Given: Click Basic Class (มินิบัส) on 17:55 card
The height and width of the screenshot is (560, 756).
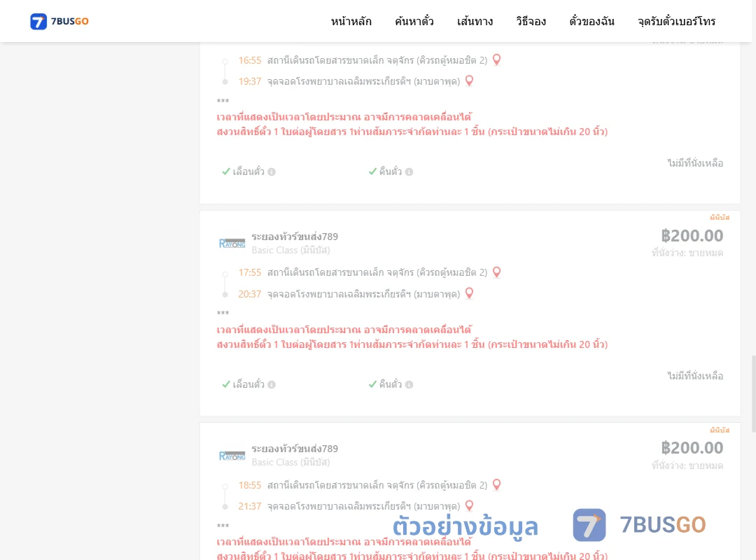Looking at the screenshot, I should (290, 250).
